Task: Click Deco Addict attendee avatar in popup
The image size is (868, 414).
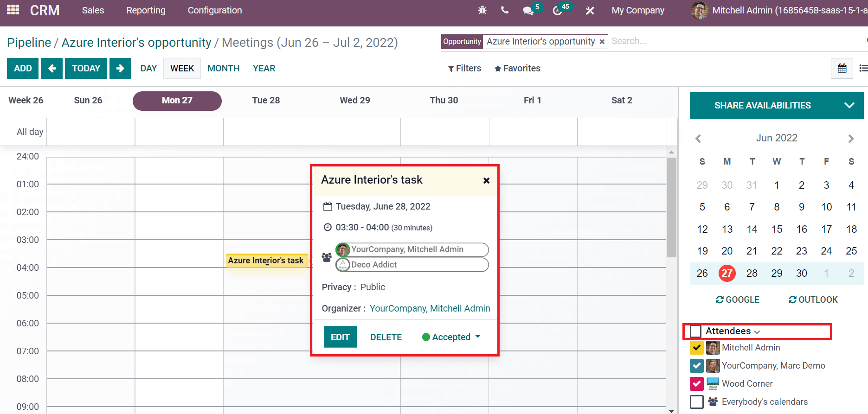Action: [x=343, y=265]
